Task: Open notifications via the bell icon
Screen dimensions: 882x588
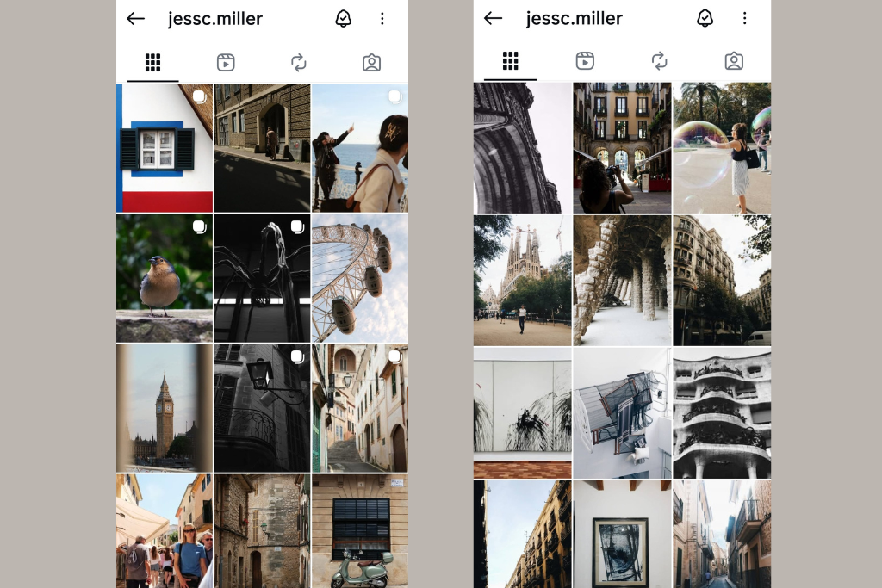Action: (345, 18)
